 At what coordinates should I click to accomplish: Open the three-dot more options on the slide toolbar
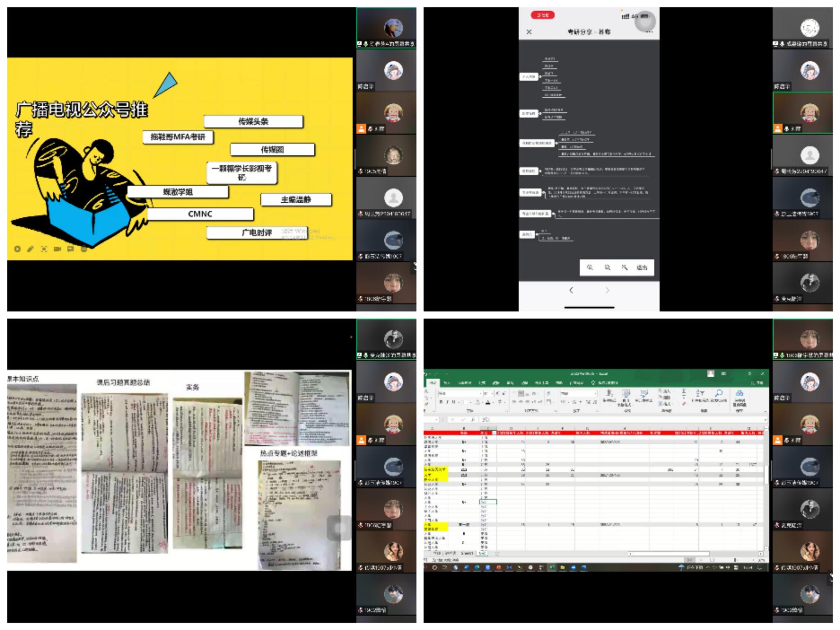84,249
